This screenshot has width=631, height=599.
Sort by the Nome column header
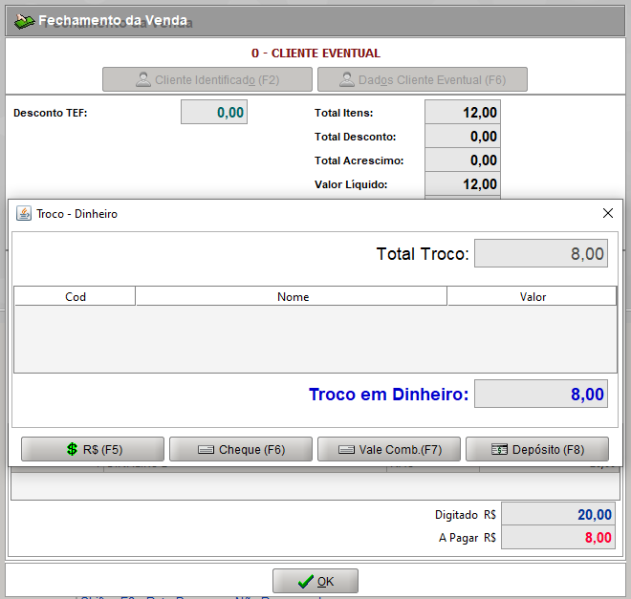tap(292, 296)
